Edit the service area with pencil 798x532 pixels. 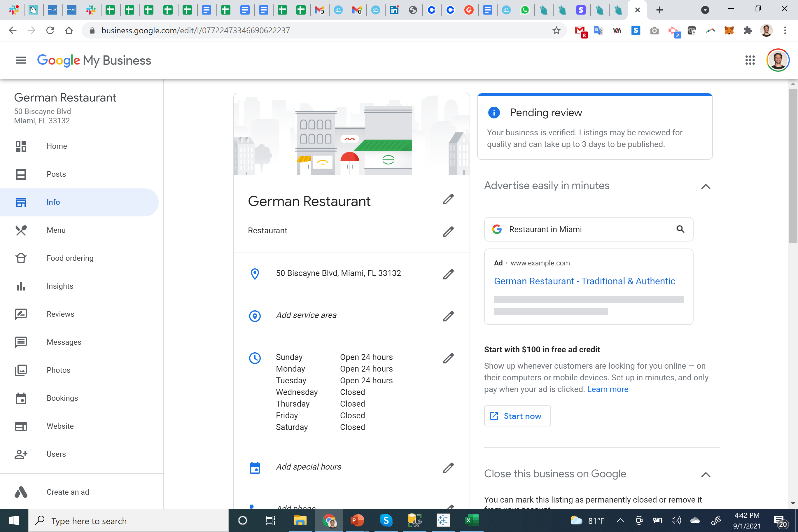pyautogui.click(x=448, y=316)
